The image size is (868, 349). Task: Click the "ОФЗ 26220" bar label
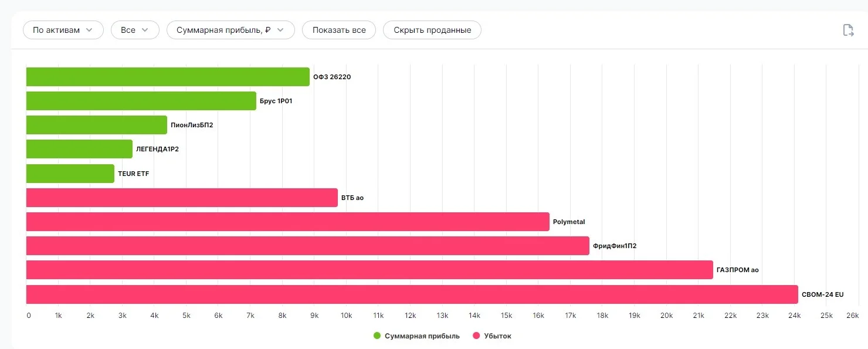pyautogui.click(x=332, y=77)
